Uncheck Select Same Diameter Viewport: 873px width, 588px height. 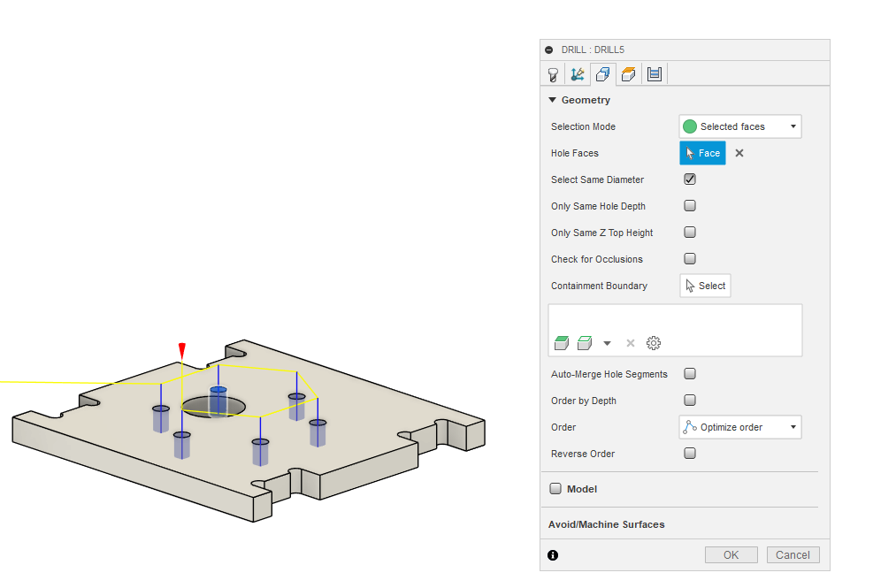(x=690, y=179)
